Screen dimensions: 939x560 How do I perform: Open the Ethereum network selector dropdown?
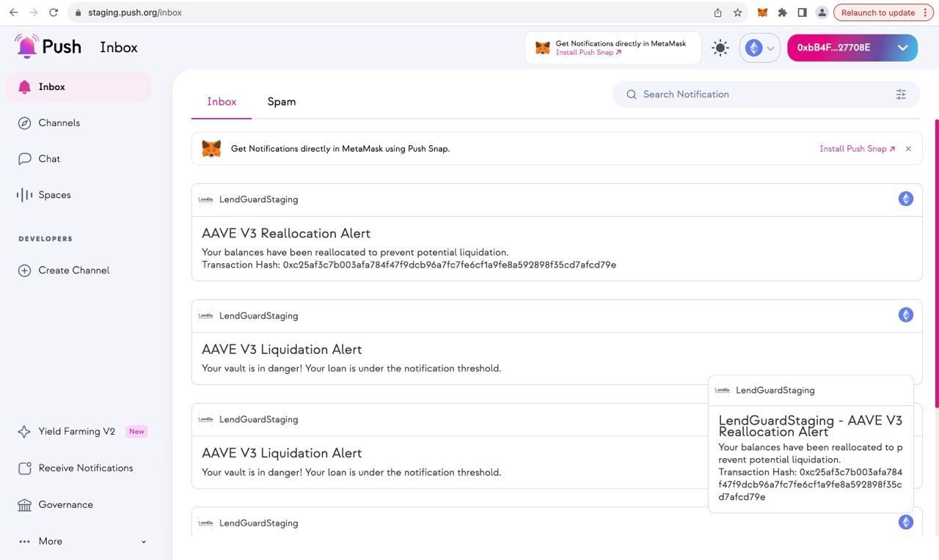(760, 48)
